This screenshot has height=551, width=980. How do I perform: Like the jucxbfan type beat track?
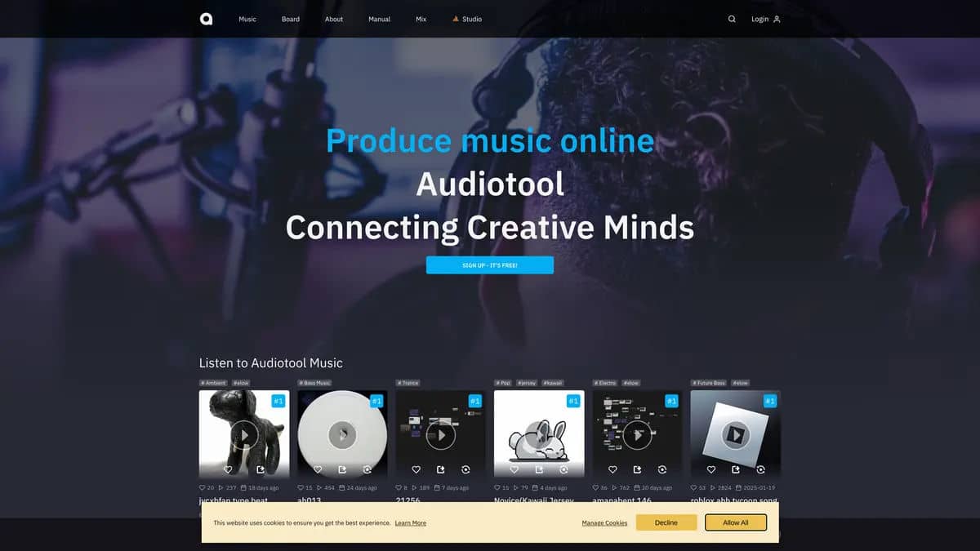point(228,469)
